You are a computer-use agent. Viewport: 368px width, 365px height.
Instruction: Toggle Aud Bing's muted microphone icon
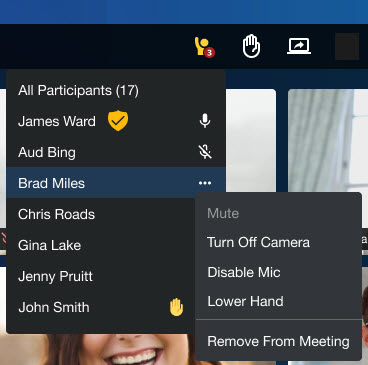205,152
